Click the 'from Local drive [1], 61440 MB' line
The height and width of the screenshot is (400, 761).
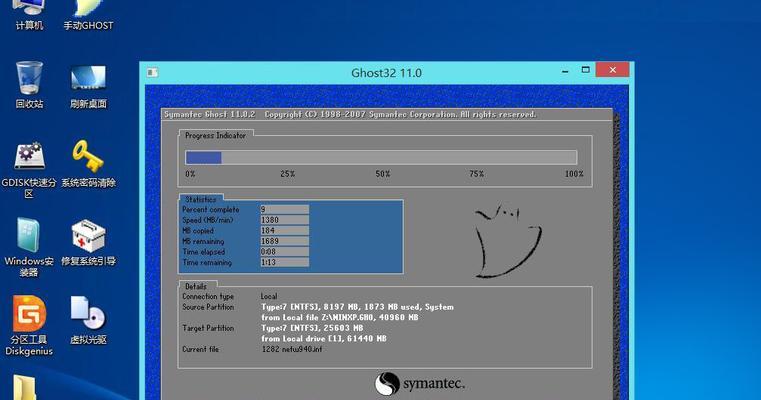[324, 339]
